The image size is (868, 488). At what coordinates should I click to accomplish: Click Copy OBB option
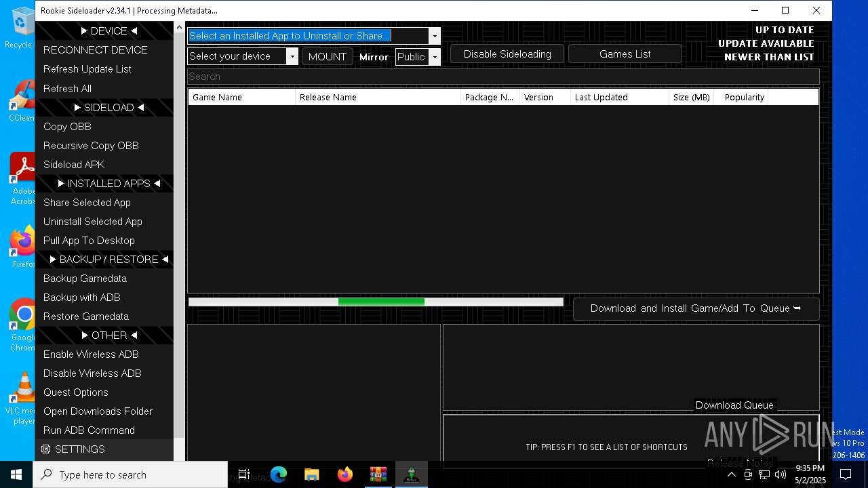pyautogui.click(x=104, y=127)
